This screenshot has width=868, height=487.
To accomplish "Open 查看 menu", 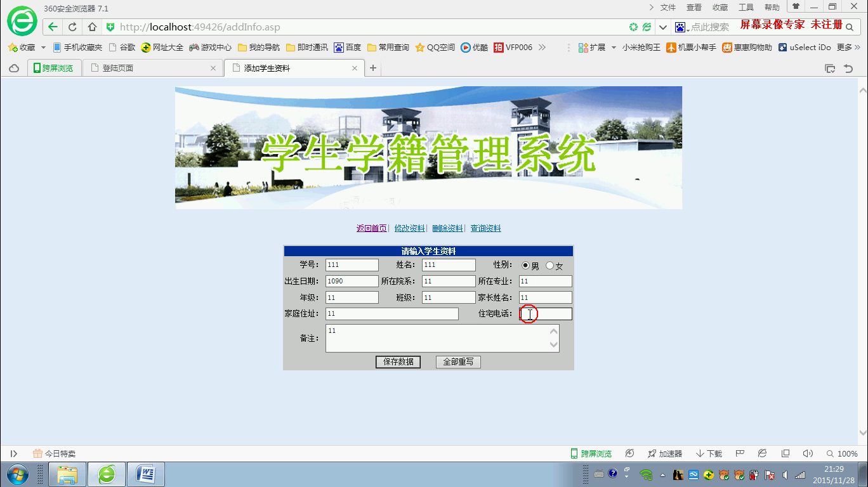I will click(694, 8).
